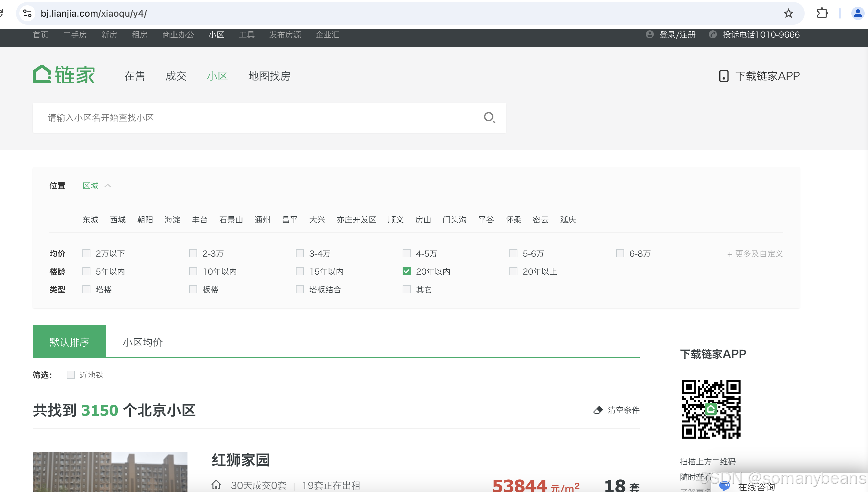Click the search magnifier icon

(x=489, y=118)
